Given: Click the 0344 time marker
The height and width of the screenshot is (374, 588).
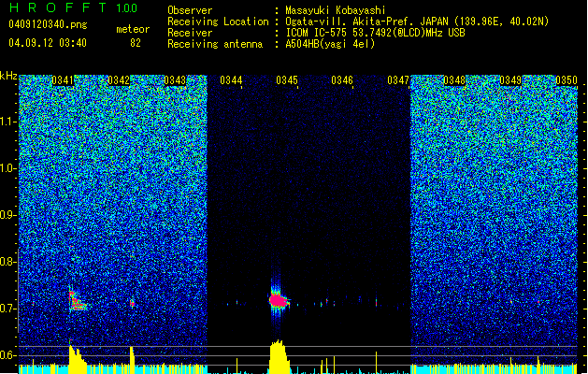Looking at the screenshot, I should click(231, 80).
